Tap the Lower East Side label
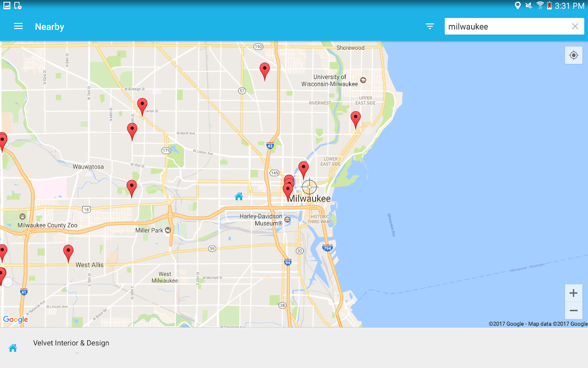Screen dimensions: 588x368 331,161
